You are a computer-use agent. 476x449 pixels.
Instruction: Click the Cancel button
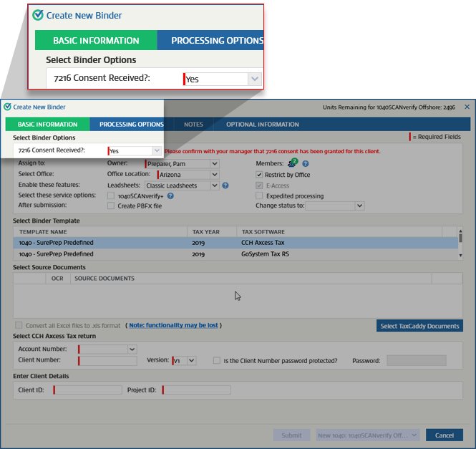[445, 435]
